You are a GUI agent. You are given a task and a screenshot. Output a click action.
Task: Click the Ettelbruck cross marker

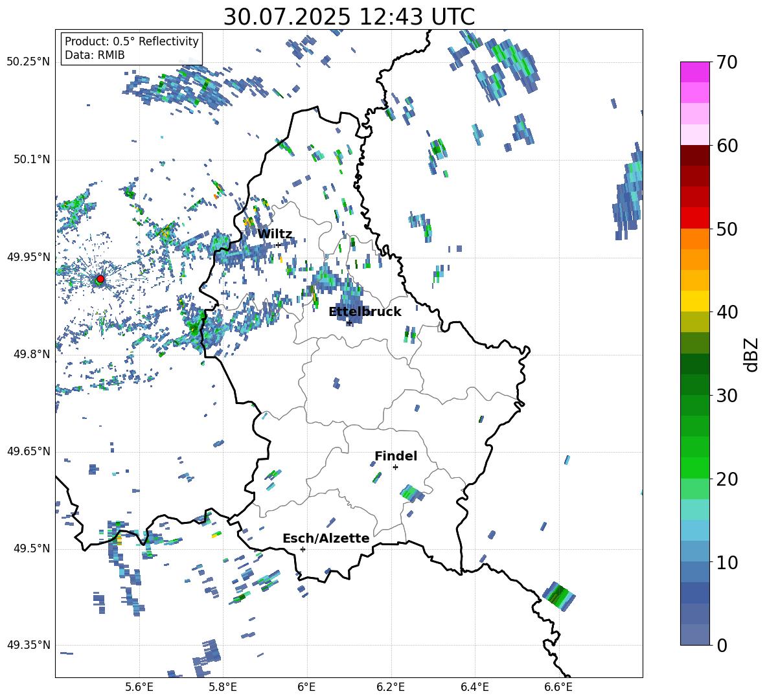click(349, 323)
